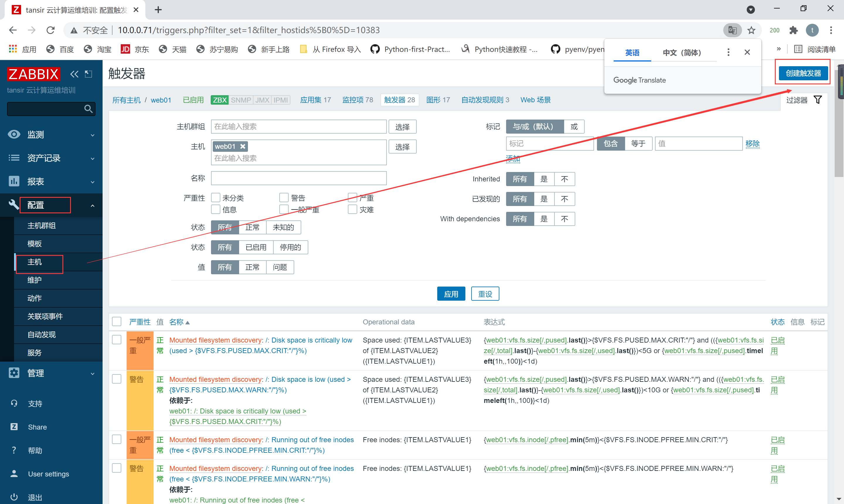Expand 监测 menu section
This screenshot has height=504, width=844.
click(51, 134)
